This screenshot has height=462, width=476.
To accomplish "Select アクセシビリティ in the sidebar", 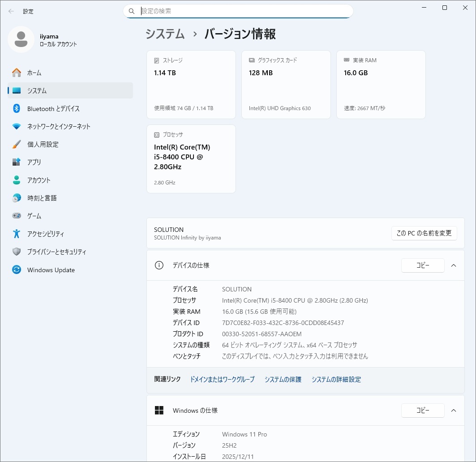I will point(49,234).
